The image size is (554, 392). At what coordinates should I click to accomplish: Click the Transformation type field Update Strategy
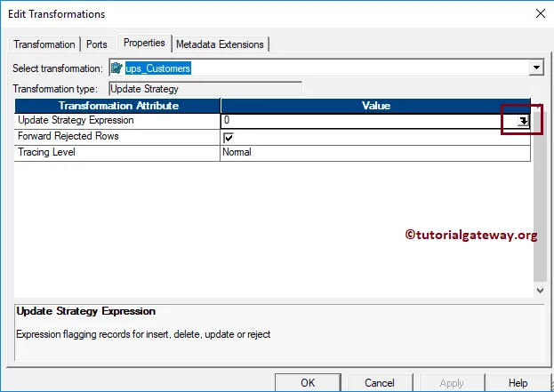205,89
